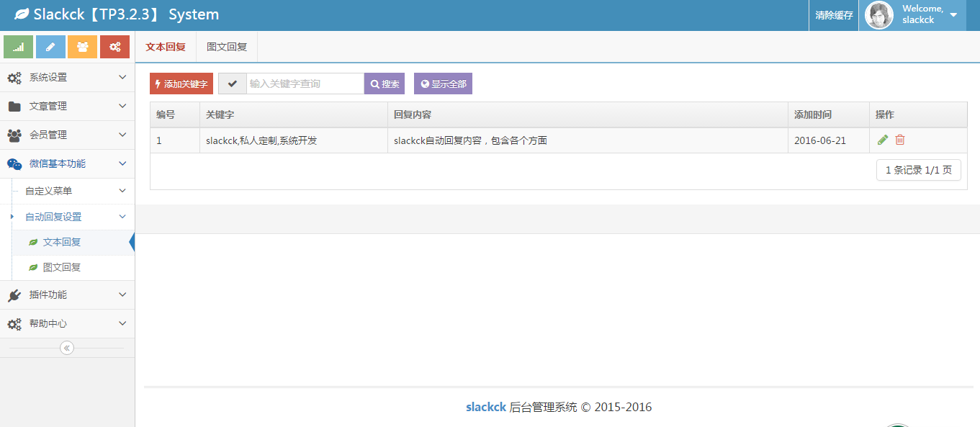The width and height of the screenshot is (980, 427).
Task: Expand the 文章管理 sidebar section
Action: (67, 106)
